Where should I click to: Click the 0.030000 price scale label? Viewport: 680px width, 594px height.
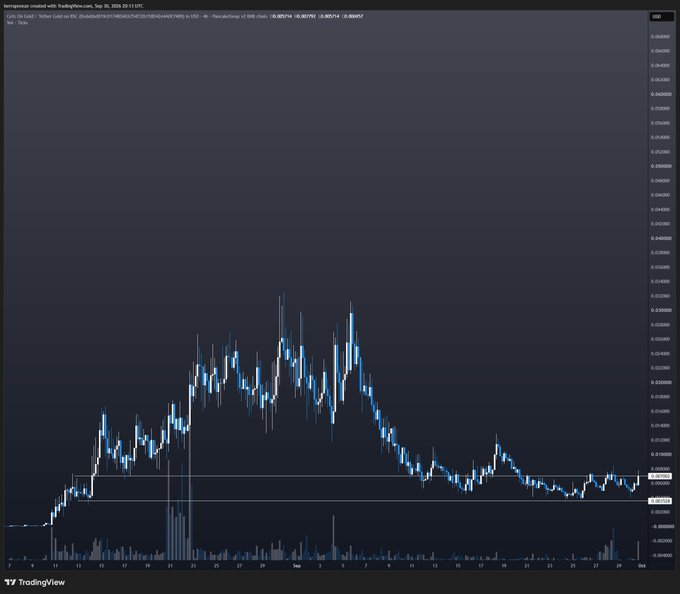[661, 310]
